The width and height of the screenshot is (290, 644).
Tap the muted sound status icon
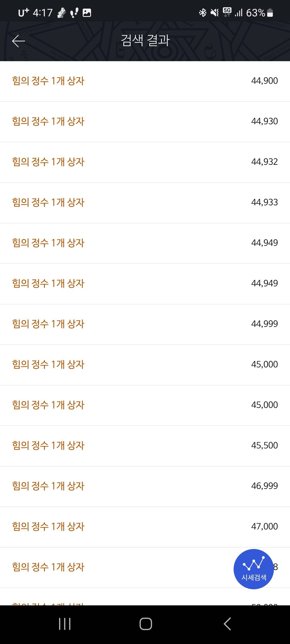coord(215,13)
